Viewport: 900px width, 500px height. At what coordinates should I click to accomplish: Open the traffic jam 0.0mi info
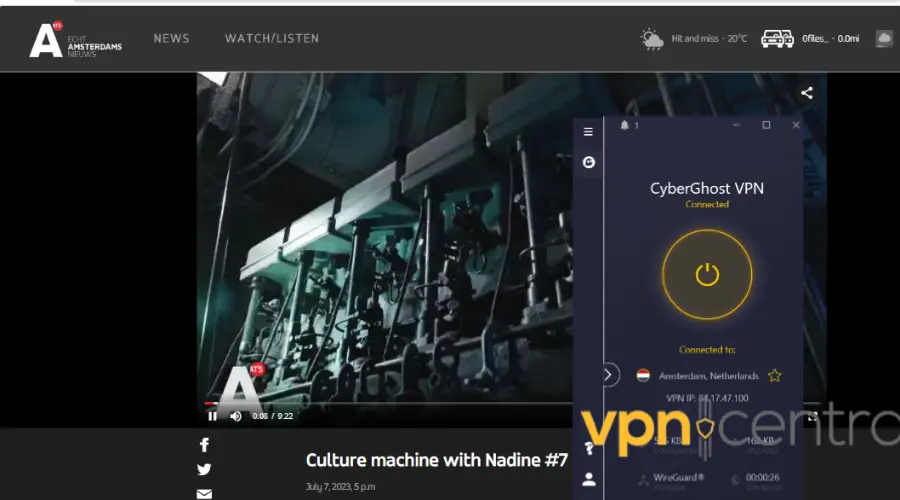tap(831, 38)
